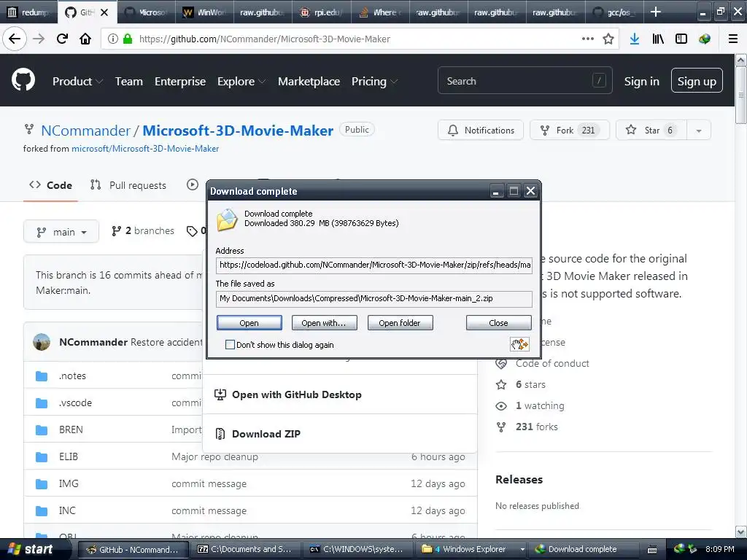Click the Sign up button
The image size is (747, 560).
pyautogui.click(x=697, y=81)
